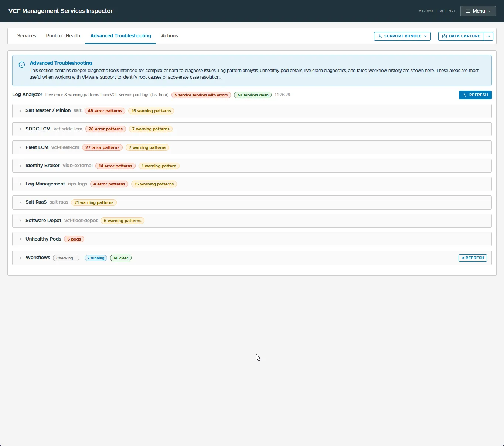
Task: Click the 14:26:29 timestamp
Action: pos(282,95)
